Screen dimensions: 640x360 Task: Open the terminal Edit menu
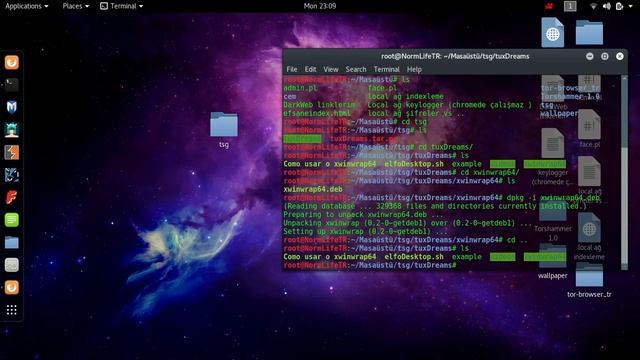310,69
